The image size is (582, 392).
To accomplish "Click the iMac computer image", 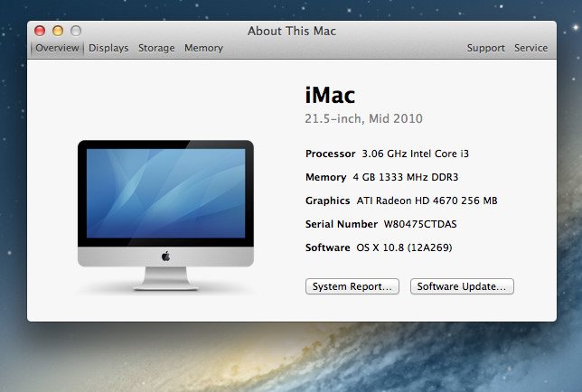I will pos(165,215).
